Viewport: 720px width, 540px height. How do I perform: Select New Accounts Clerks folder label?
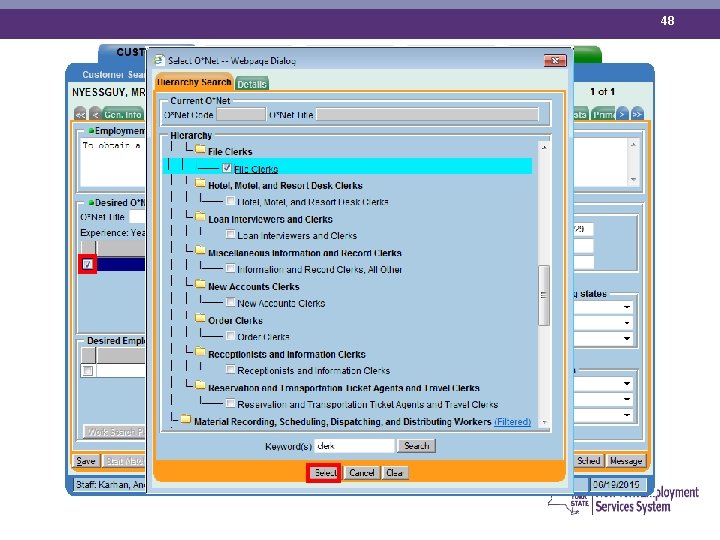coord(253,287)
